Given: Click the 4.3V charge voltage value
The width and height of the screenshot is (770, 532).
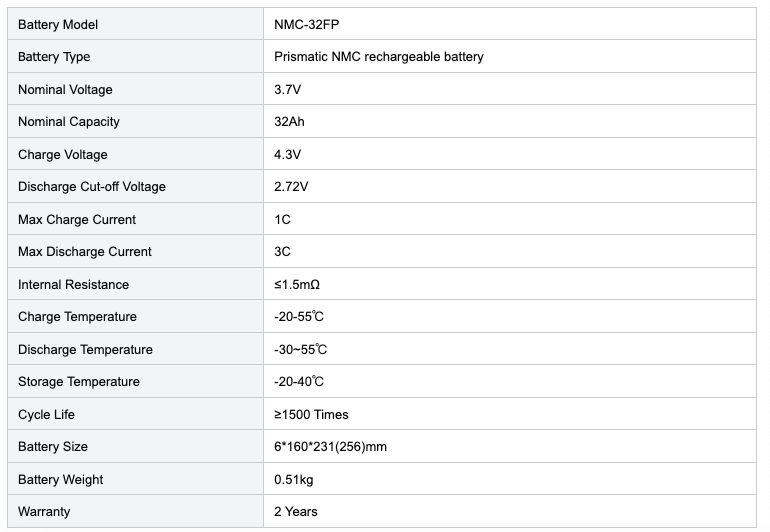Looking at the screenshot, I should point(287,154).
